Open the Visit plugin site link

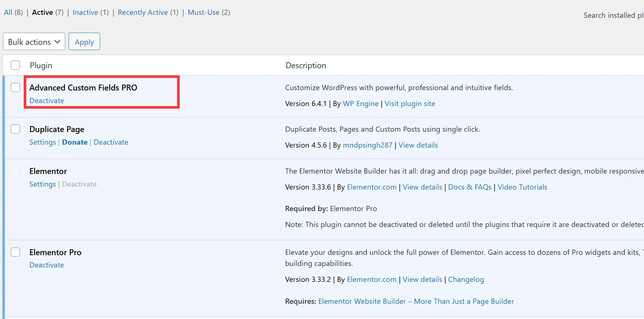[x=410, y=103]
